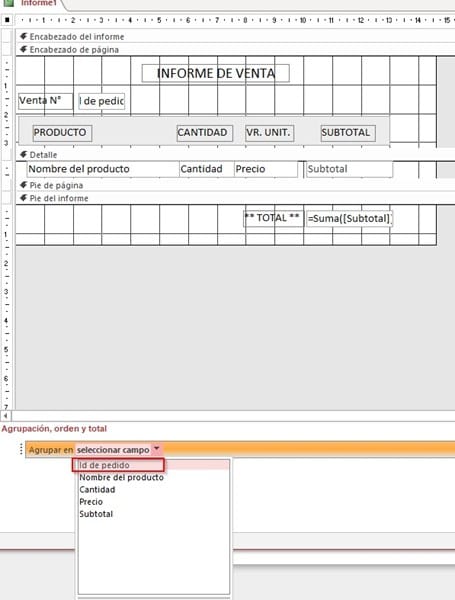The width and height of the screenshot is (455, 600).
Task: Click the Informe1 tab icon
Action: coord(8,3)
